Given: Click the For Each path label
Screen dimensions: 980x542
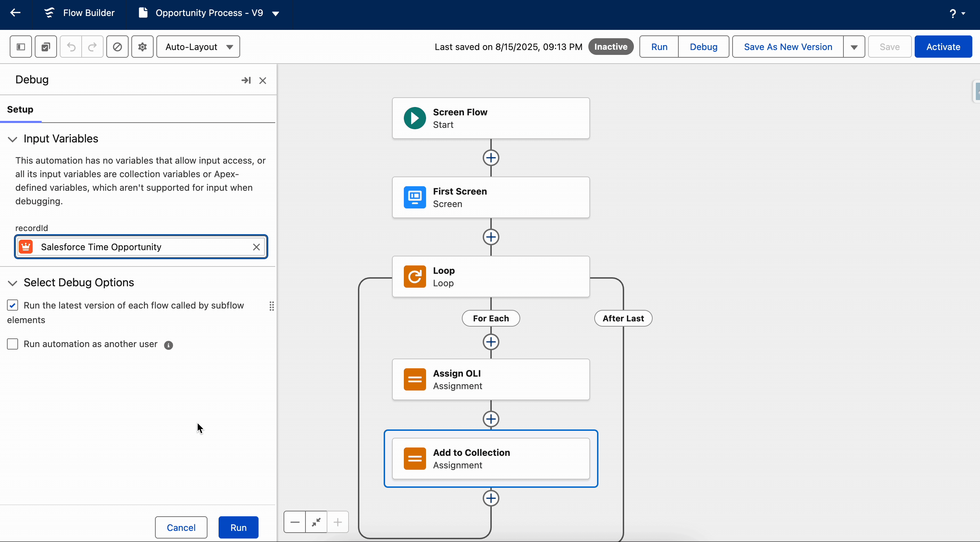Looking at the screenshot, I should (491, 318).
